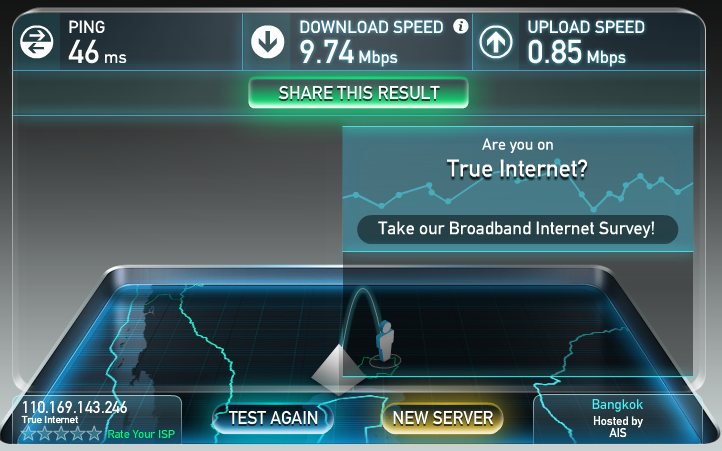Click the person figure on map
Viewport: 722px width, 451px height.
(x=385, y=341)
